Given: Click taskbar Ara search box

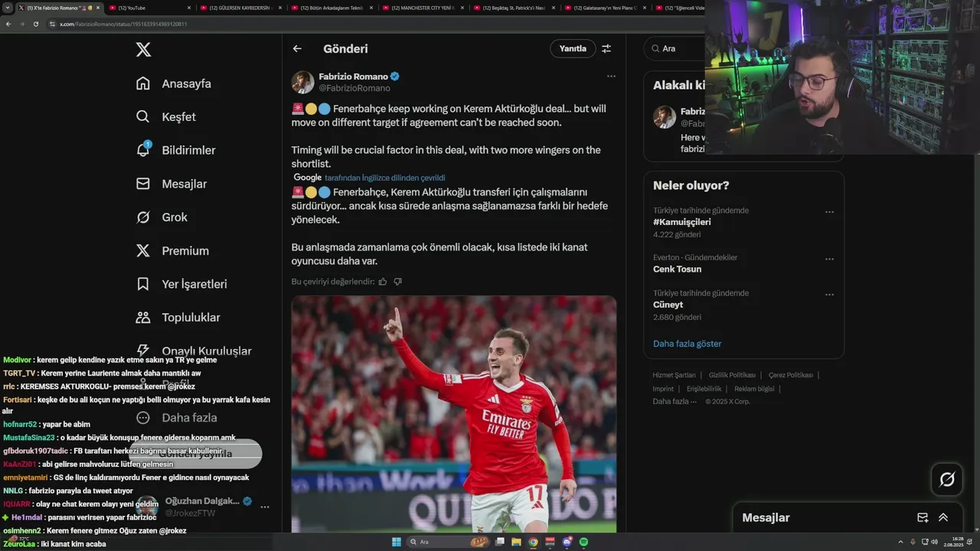Looking at the screenshot, I should pyautogui.click(x=449, y=542).
